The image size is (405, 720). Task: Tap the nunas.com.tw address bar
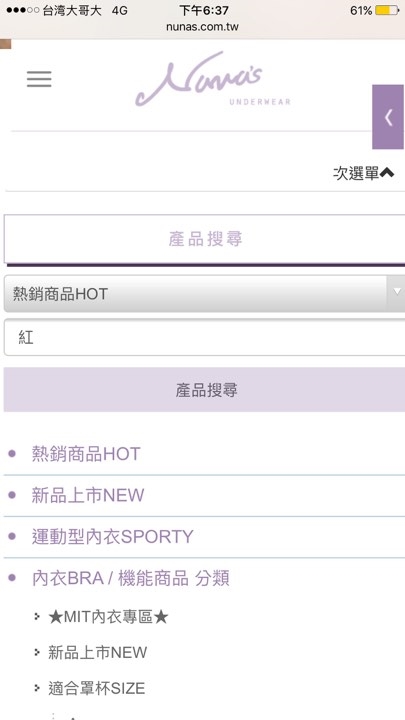point(202,27)
